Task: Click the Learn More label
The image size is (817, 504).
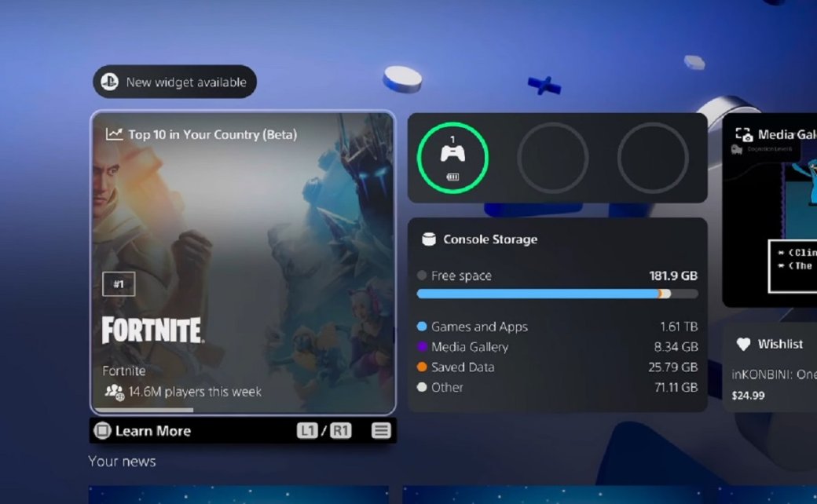Action: 152,431
